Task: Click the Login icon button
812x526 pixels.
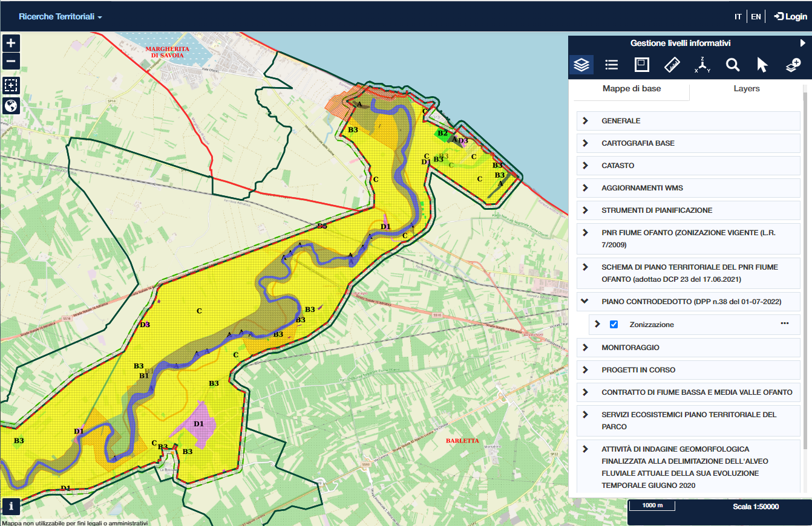Action: [x=790, y=16]
